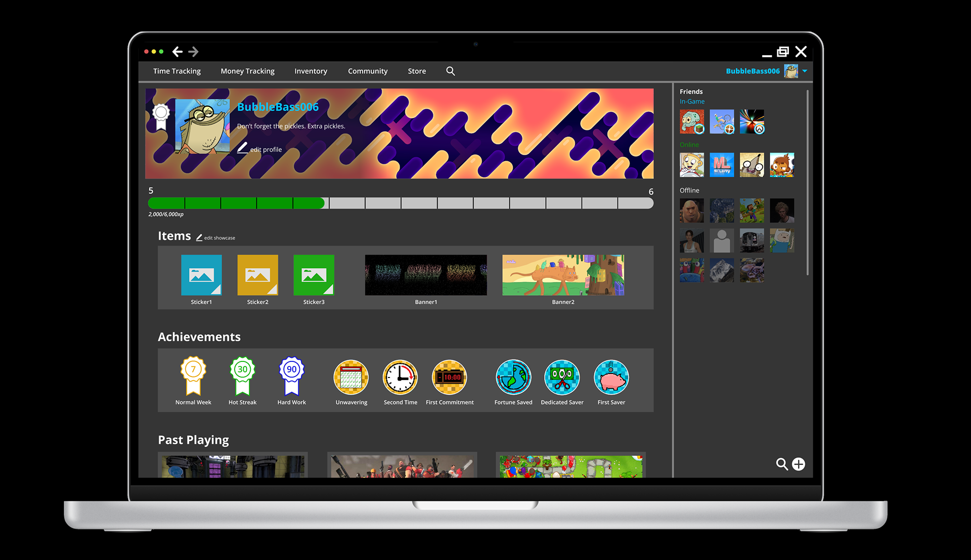Click the Unwavering calendar achievement badge
Screen dimensions: 971x560
[x=351, y=378]
